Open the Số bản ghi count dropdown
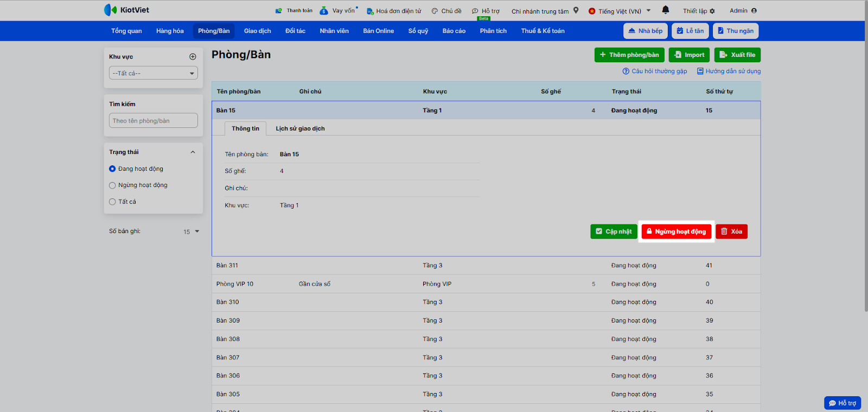 coord(192,231)
